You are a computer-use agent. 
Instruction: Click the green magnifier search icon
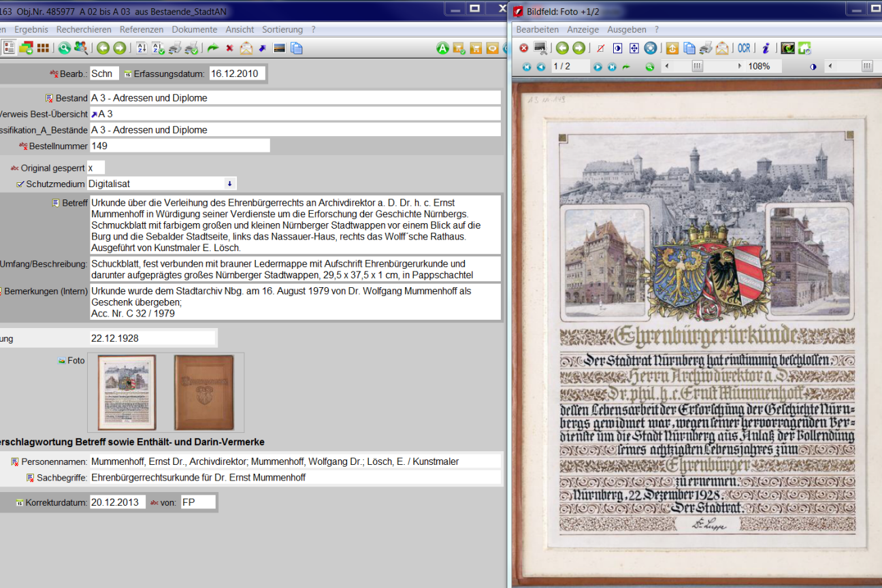tap(64, 48)
